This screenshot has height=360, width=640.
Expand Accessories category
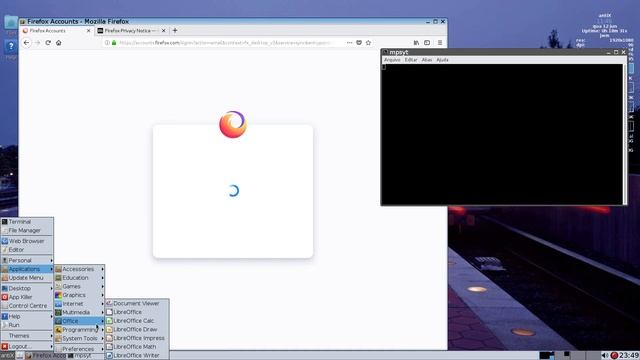[x=80, y=269]
